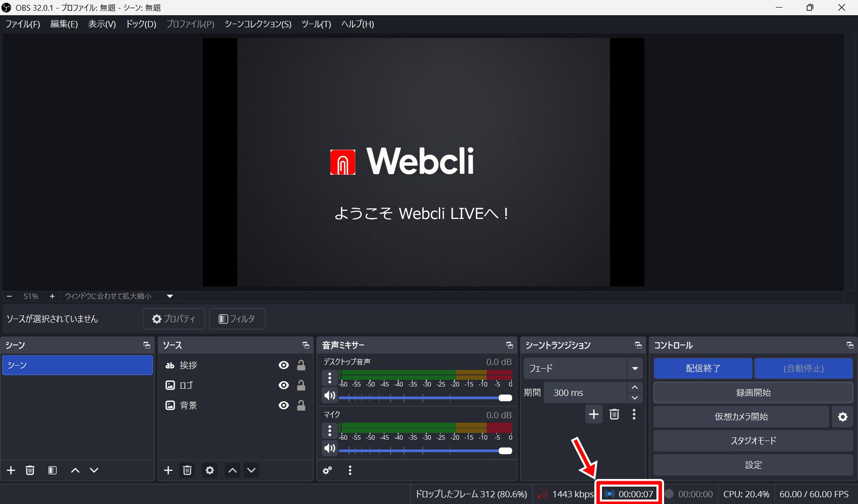This screenshot has height=504, width=858.
Task: Add a scene transition with plus icon
Action: [x=593, y=414]
